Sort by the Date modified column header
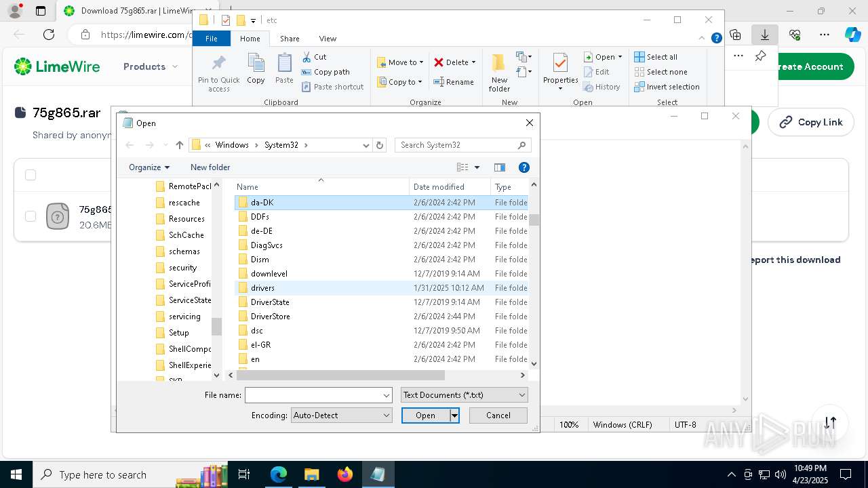Image resolution: width=868 pixels, height=488 pixels. point(450,187)
